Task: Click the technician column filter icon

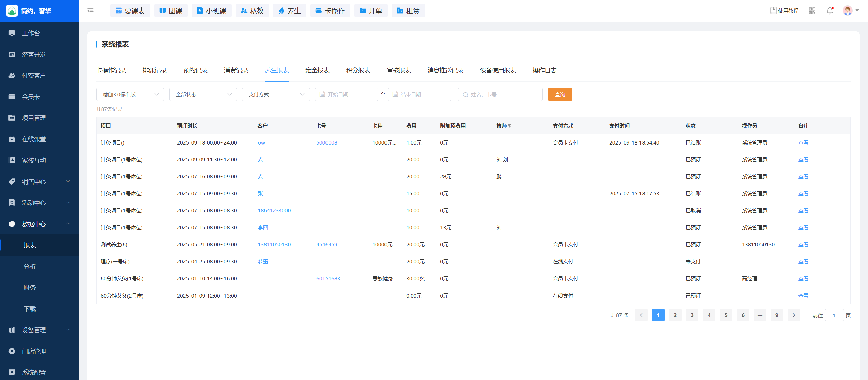Action: tap(510, 126)
